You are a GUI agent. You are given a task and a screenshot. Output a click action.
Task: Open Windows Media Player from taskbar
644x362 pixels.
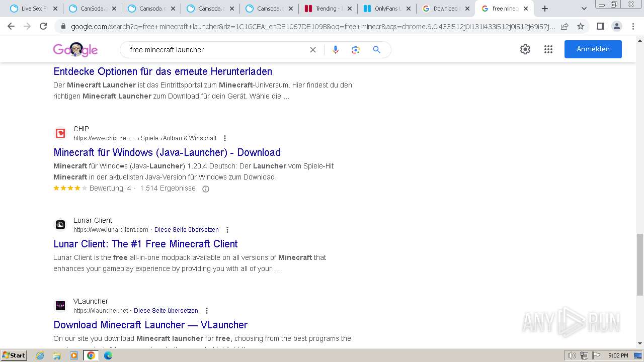pos(74,355)
